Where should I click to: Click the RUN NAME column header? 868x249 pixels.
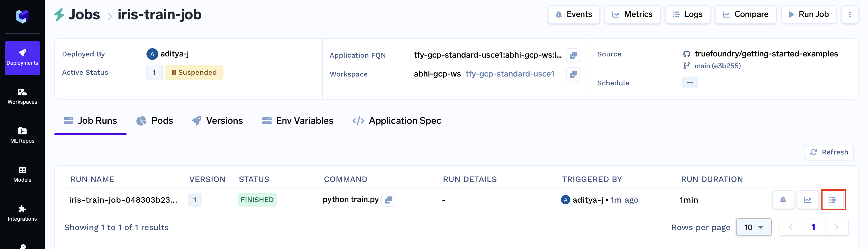coord(92,179)
